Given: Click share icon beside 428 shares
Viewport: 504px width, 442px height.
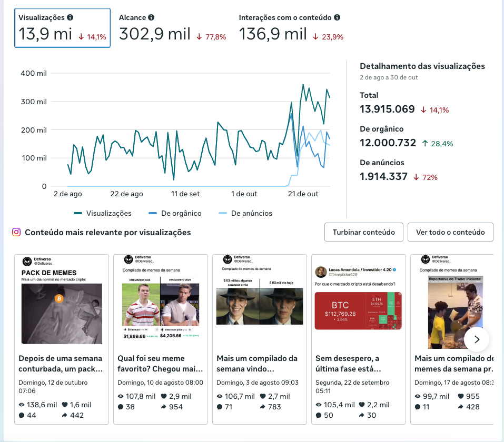Looking at the screenshot, I should pos(461,407).
